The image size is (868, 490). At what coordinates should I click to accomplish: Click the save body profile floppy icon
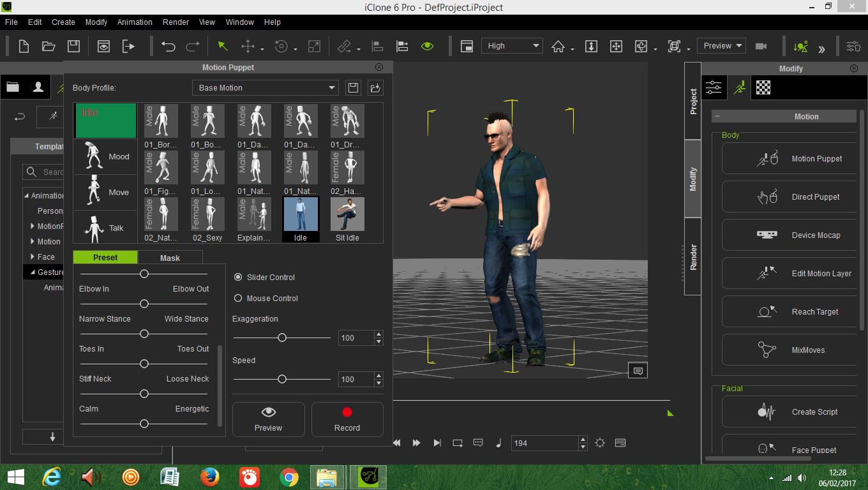click(x=353, y=87)
